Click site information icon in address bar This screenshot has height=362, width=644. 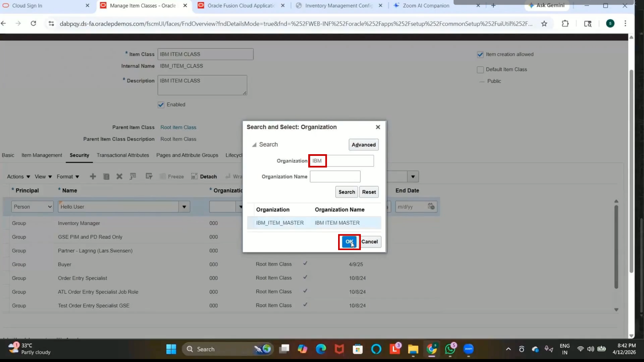click(51, 23)
